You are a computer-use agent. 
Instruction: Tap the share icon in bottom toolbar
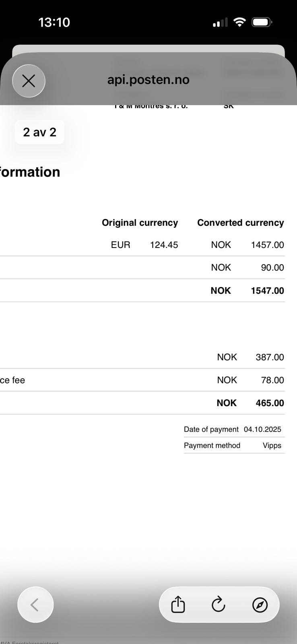coord(178,605)
